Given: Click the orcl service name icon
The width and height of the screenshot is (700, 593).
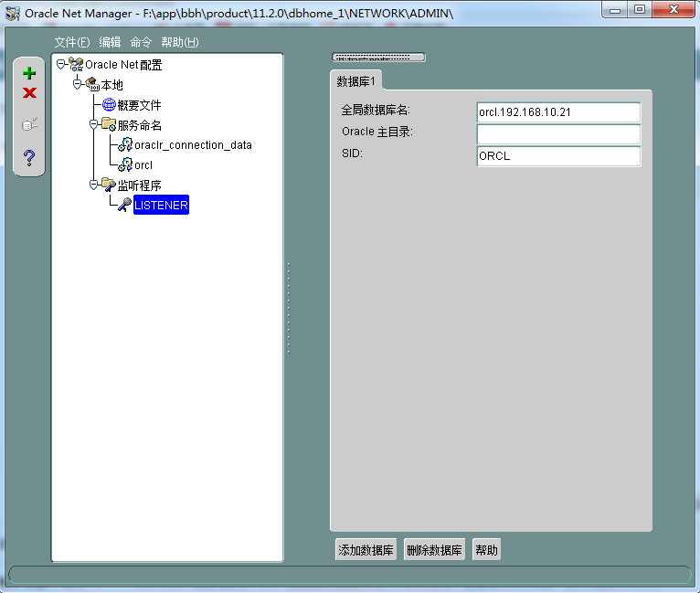Looking at the screenshot, I should [x=125, y=165].
